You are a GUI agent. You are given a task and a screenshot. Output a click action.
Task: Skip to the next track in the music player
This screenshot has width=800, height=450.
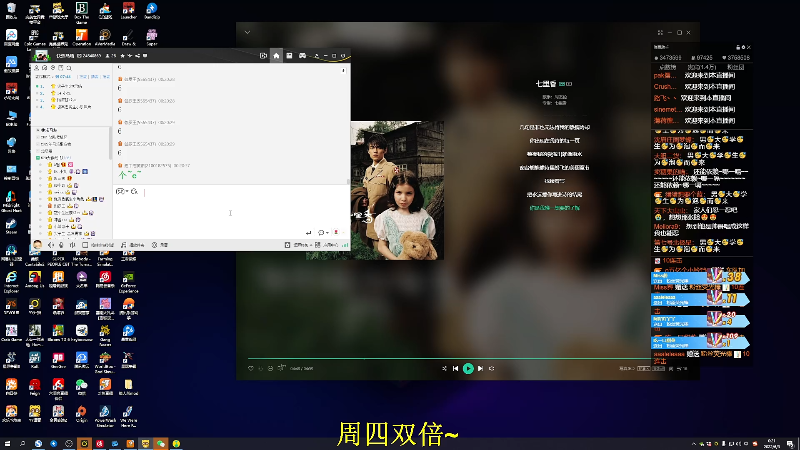(481, 368)
